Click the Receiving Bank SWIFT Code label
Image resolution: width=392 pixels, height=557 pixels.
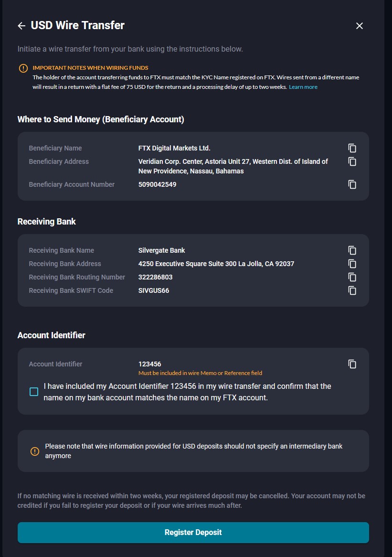click(x=71, y=290)
